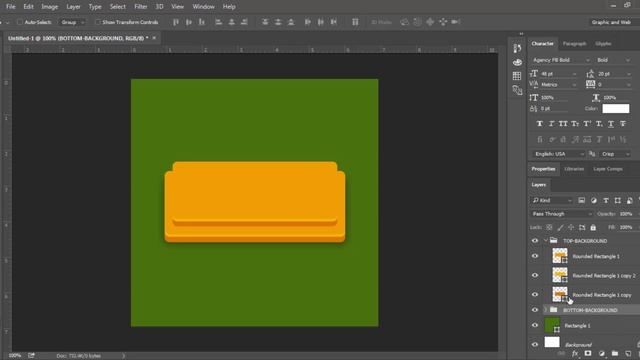
Task: Toggle visibility of Rounded Rectangle 1 copy
Action: pos(535,294)
